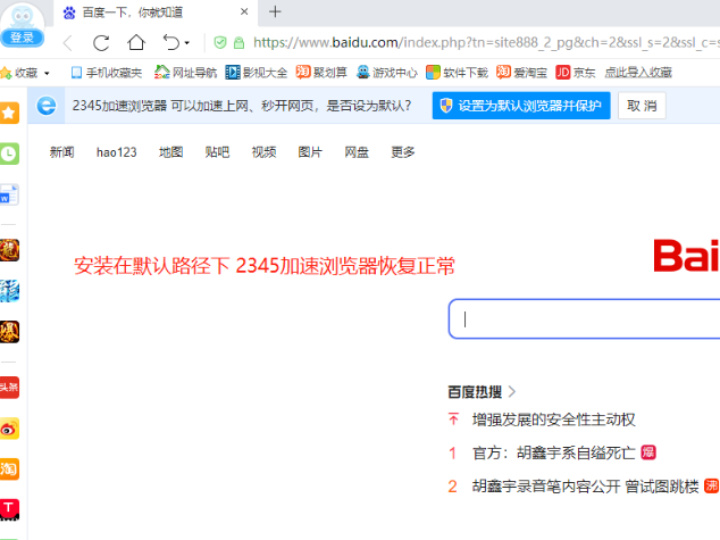Click 点此导入收藏 link
Image resolution: width=720 pixels, height=540 pixels.
(638, 73)
